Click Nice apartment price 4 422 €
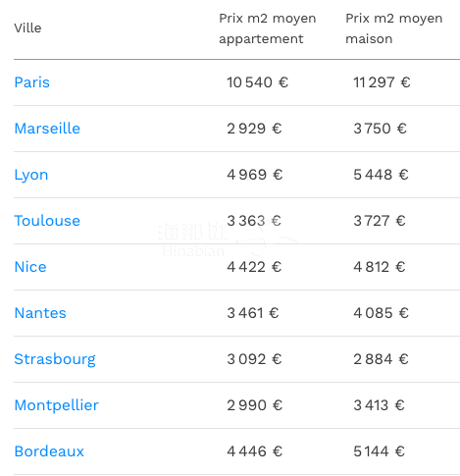 point(254,267)
